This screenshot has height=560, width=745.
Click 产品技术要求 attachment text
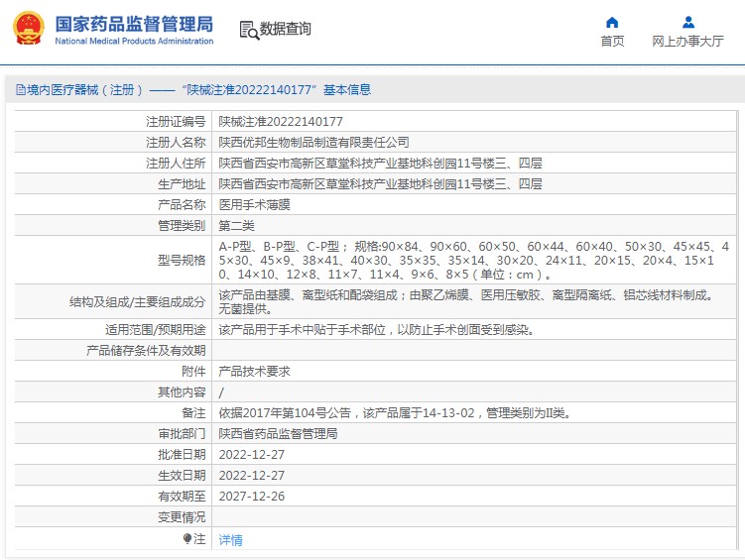[x=254, y=372]
